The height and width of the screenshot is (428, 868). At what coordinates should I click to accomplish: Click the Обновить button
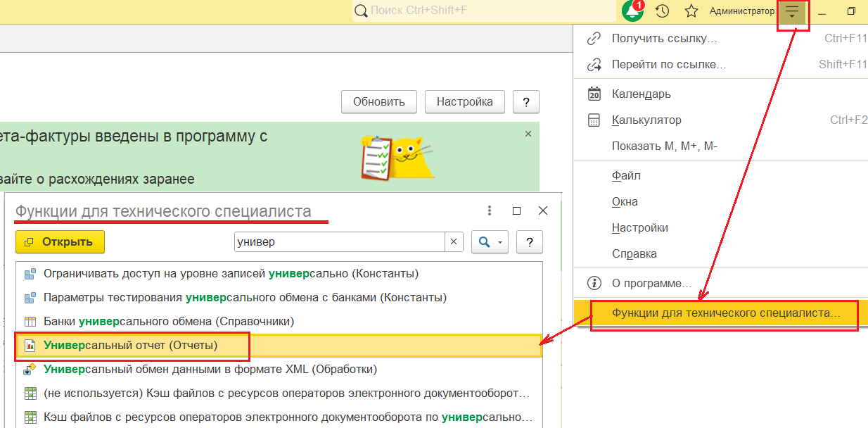(x=378, y=101)
